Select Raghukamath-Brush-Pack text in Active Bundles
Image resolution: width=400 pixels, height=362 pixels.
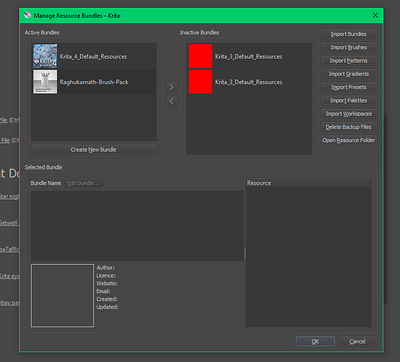94,82
